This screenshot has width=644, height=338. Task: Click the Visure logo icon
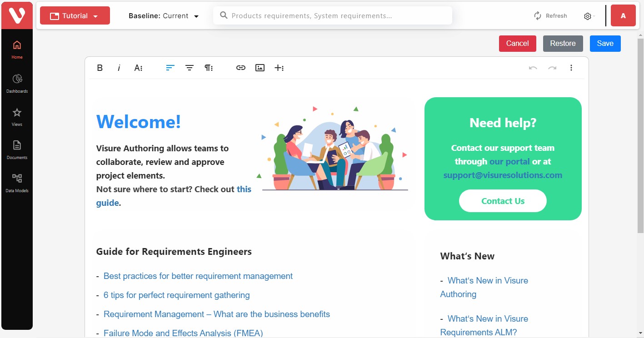[x=17, y=15]
